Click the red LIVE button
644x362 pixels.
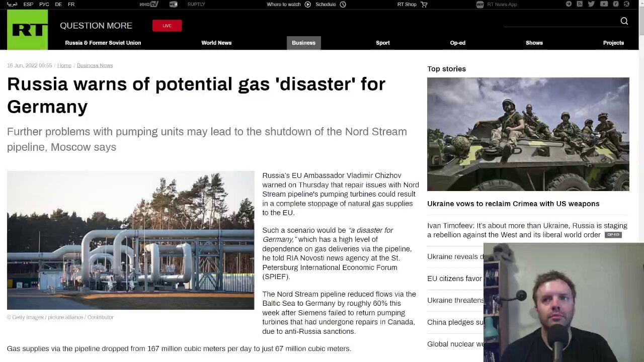point(167,26)
